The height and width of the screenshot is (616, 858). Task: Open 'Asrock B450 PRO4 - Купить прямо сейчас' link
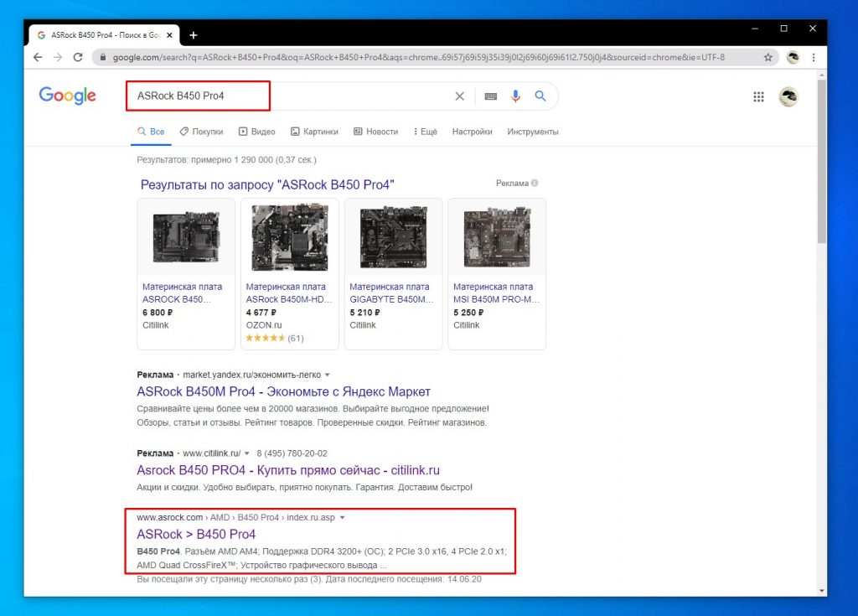click(287, 470)
